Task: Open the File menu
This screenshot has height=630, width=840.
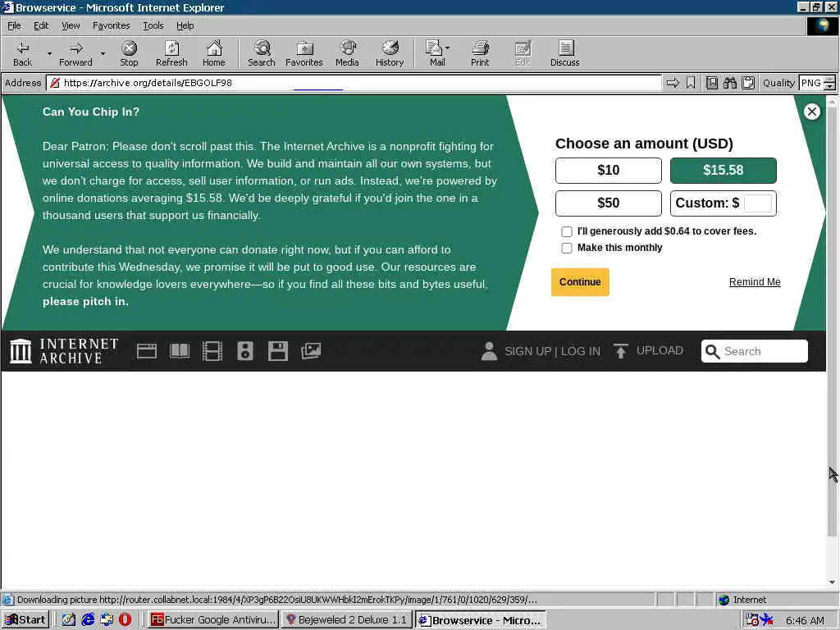Action: pyautogui.click(x=14, y=25)
